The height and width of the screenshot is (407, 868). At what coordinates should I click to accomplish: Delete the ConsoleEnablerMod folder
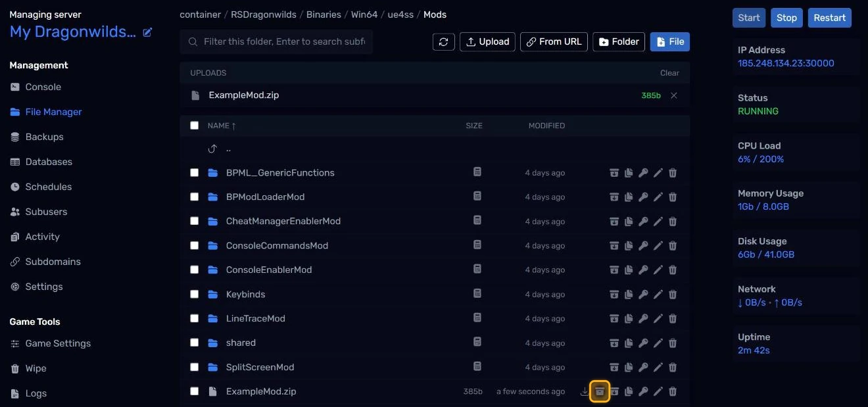click(x=673, y=270)
